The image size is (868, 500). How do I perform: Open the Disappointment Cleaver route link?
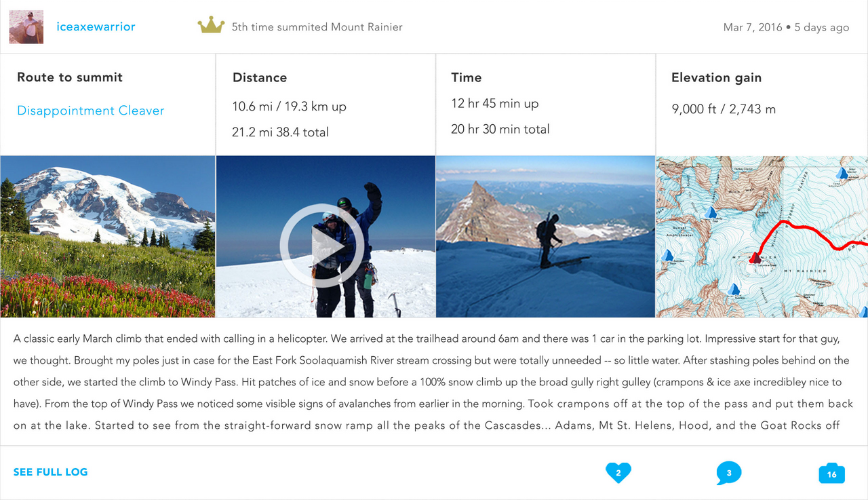90,111
